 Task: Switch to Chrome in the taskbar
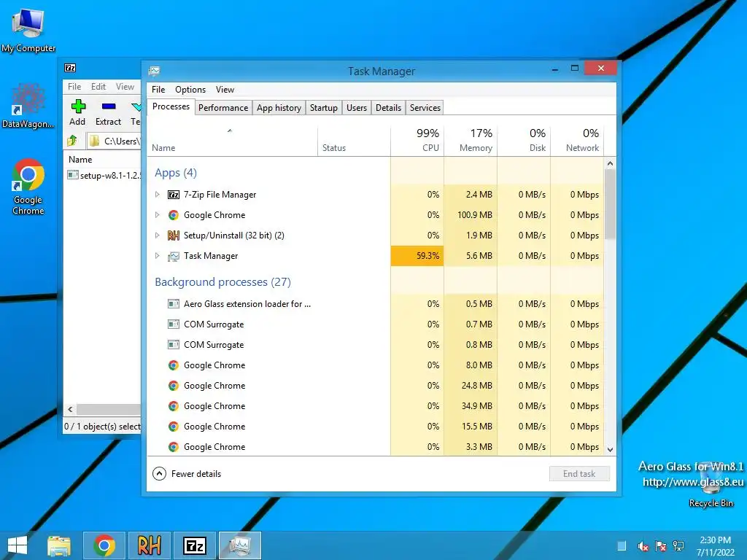[104, 545]
